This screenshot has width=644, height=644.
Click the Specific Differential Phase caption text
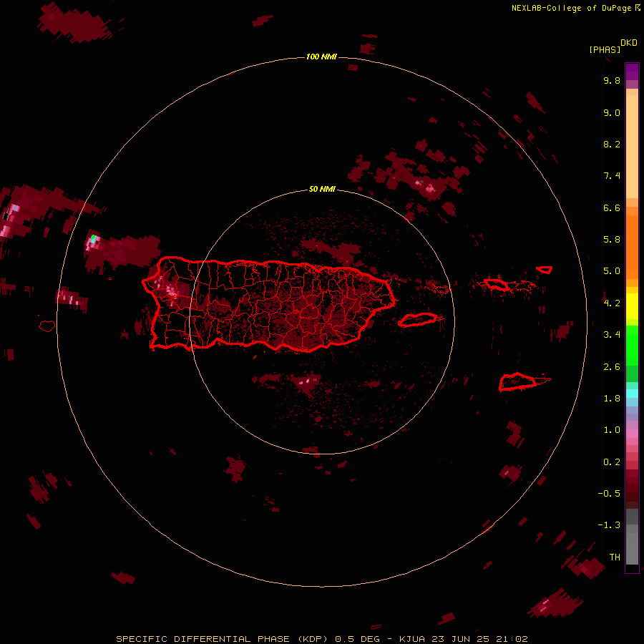322,639
